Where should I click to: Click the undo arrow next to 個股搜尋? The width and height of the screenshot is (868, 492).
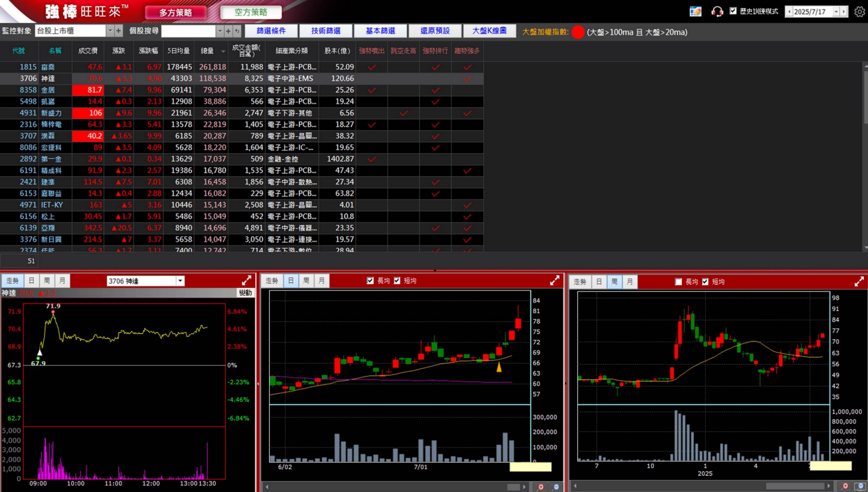coord(237,31)
